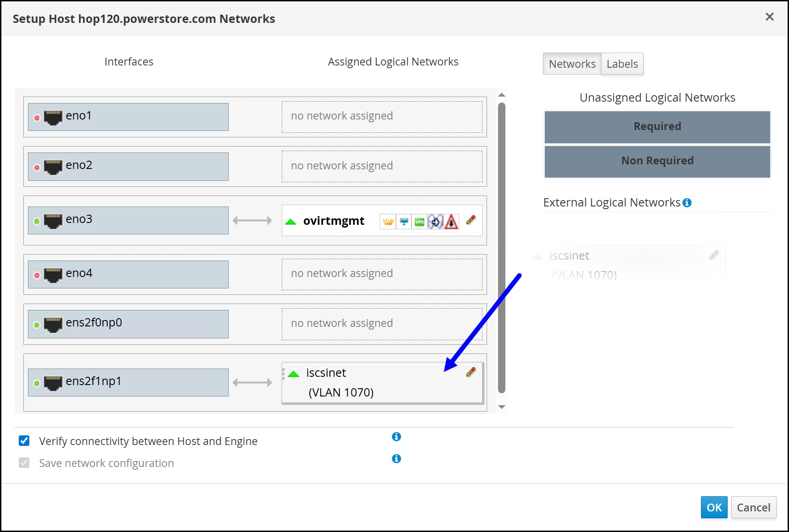The image size is (789, 532).
Task: Toggle Save network configuration checkbox
Action: point(24,462)
